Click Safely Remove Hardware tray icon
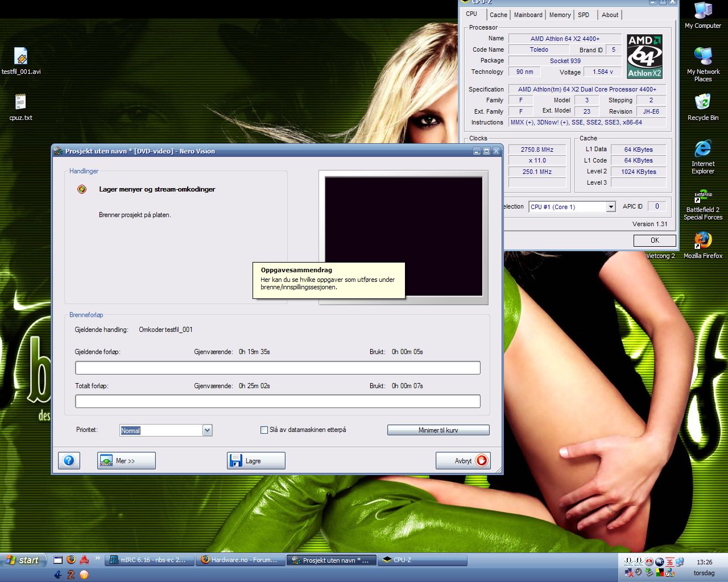Viewport: 728px width, 582px height. pyautogui.click(x=649, y=572)
